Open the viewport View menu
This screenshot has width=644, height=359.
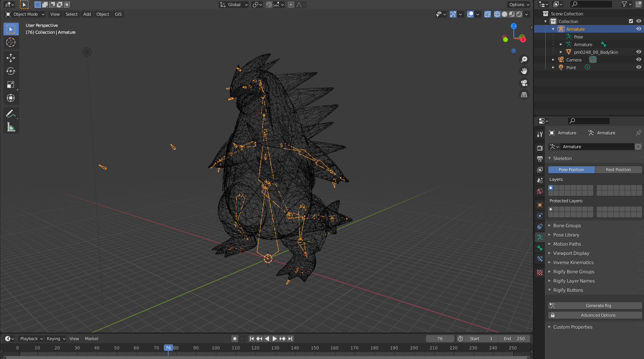coord(55,14)
